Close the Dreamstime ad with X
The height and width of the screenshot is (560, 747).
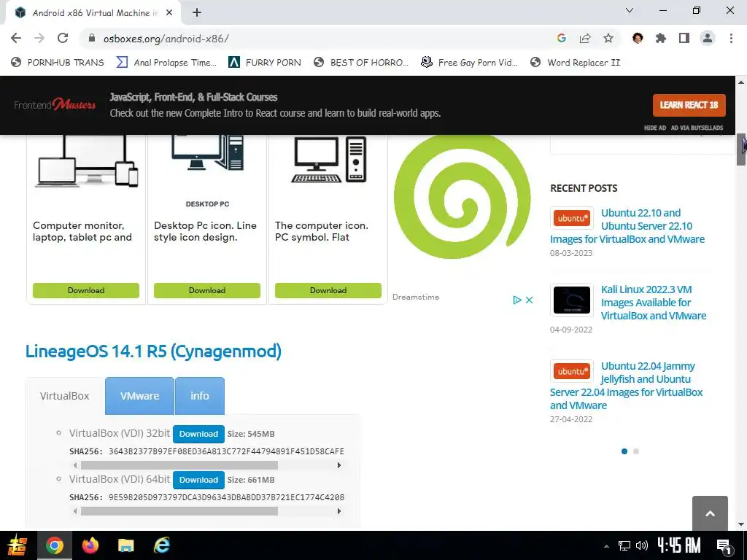tap(529, 300)
